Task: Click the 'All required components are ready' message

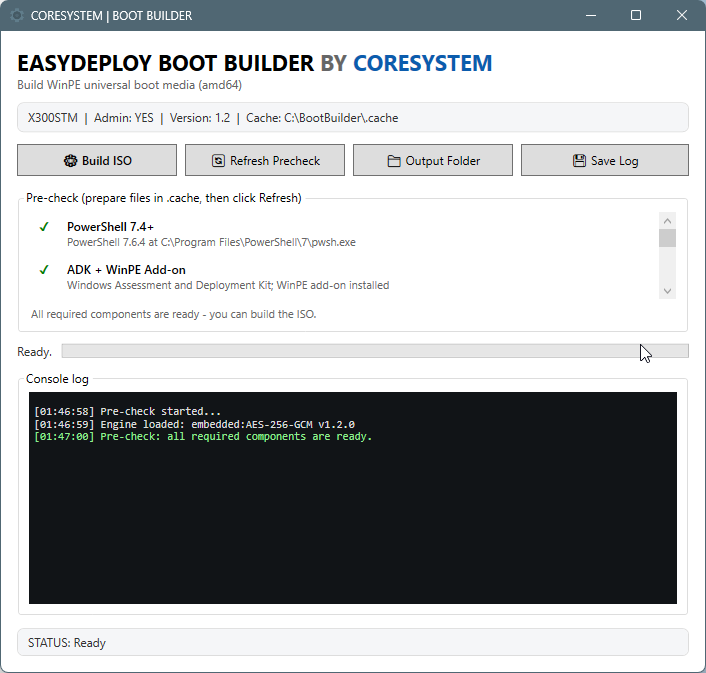Action: click(173, 314)
